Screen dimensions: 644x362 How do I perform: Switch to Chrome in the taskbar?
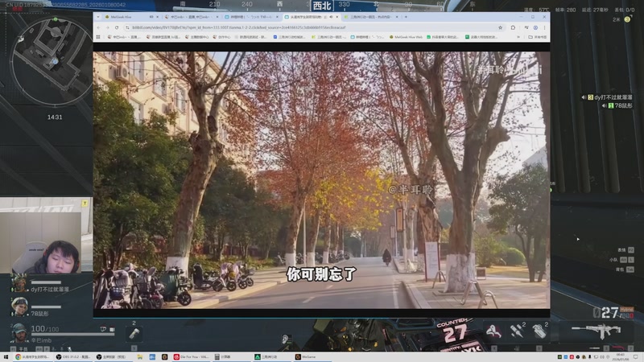[32, 357]
